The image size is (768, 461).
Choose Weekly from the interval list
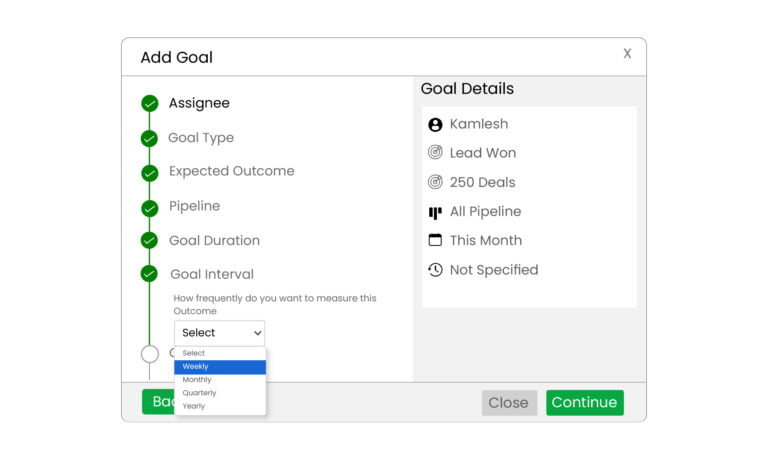tap(220, 367)
